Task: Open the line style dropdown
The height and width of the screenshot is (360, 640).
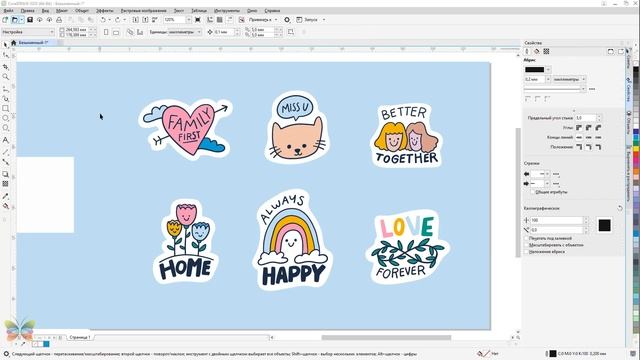Action: click(x=583, y=89)
